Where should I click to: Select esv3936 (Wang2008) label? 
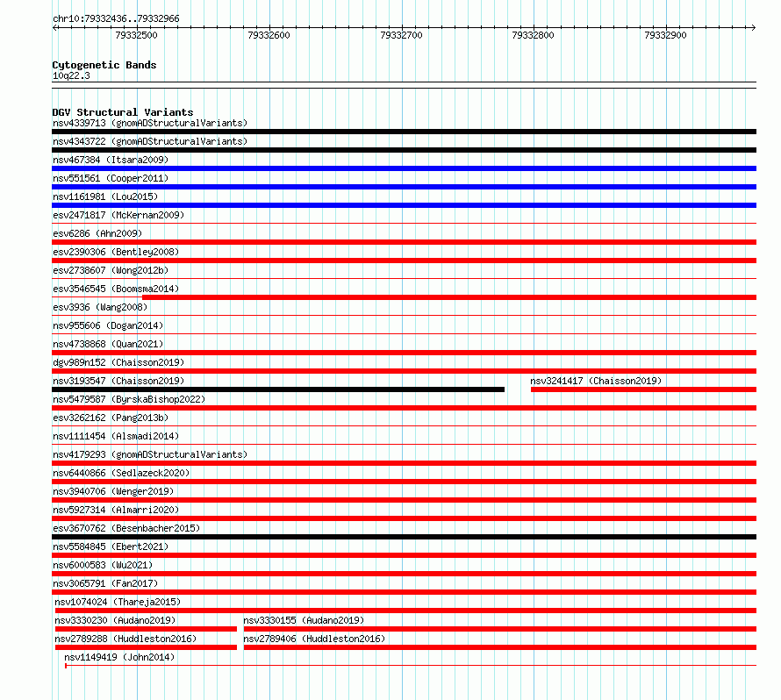pyautogui.click(x=100, y=307)
